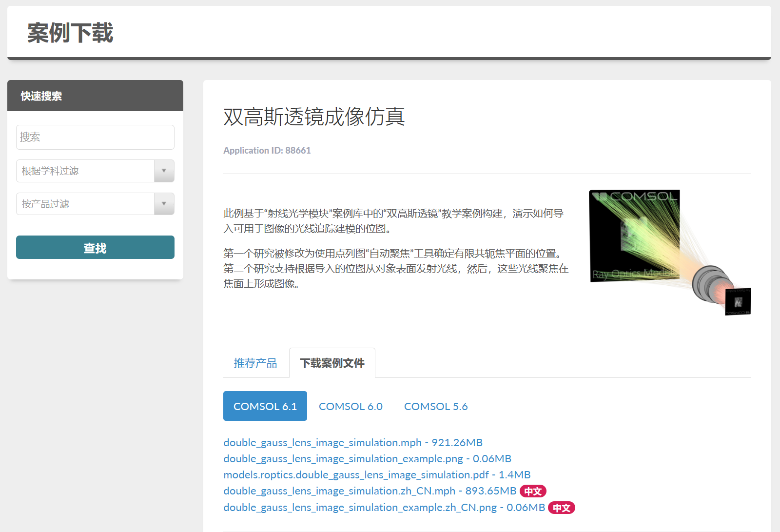Select the COMSOL 6.1 version tab
The width and height of the screenshot is (780, 532).
click(x=265, y=406)
